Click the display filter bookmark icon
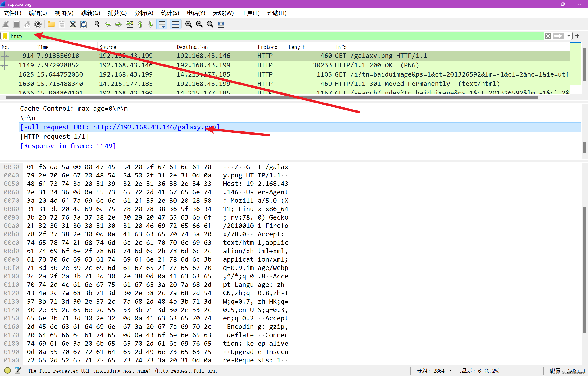588x376 pixels. [x=5, y=36]
